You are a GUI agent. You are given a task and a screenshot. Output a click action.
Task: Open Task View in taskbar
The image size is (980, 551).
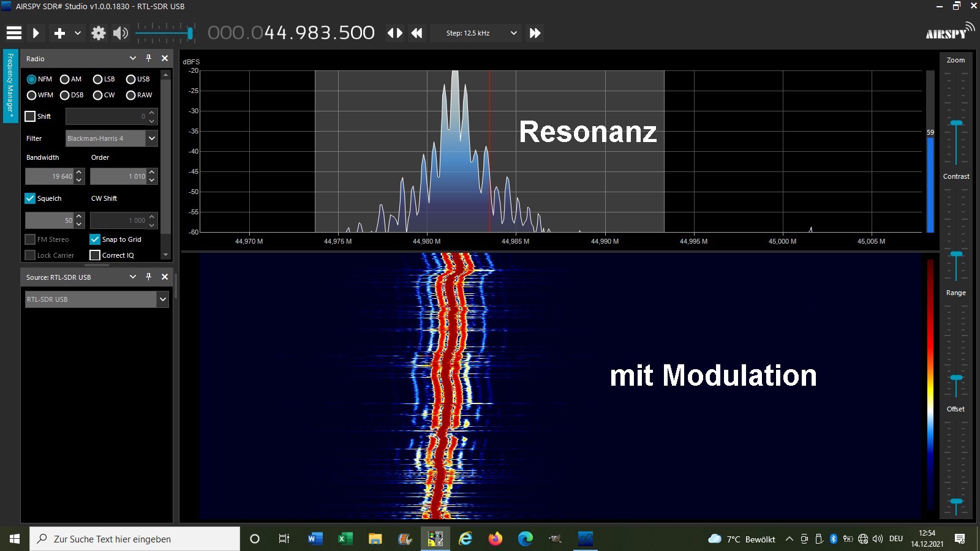[x=284, y=539]
